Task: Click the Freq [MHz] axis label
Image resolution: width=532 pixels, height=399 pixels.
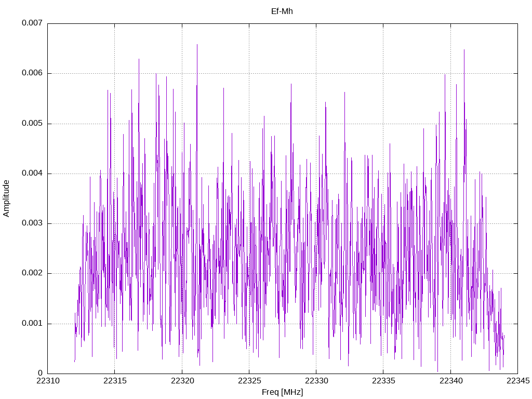Action: (x=282, y=392)
